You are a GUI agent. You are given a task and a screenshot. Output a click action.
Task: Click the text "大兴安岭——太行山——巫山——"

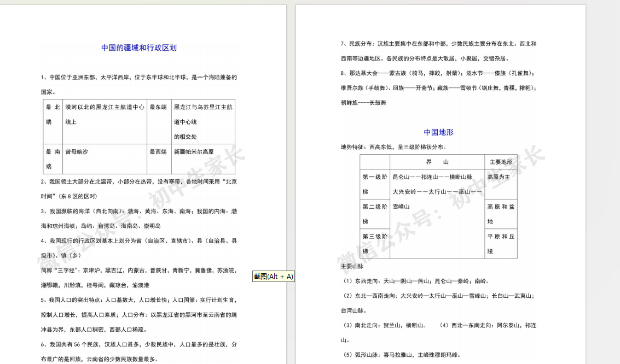point(437,191)
